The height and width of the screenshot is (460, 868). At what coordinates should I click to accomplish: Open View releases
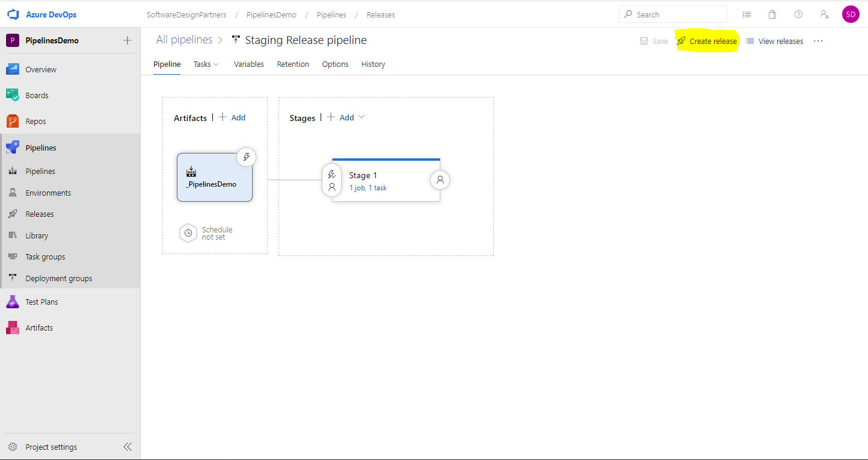tap(779, 41)
